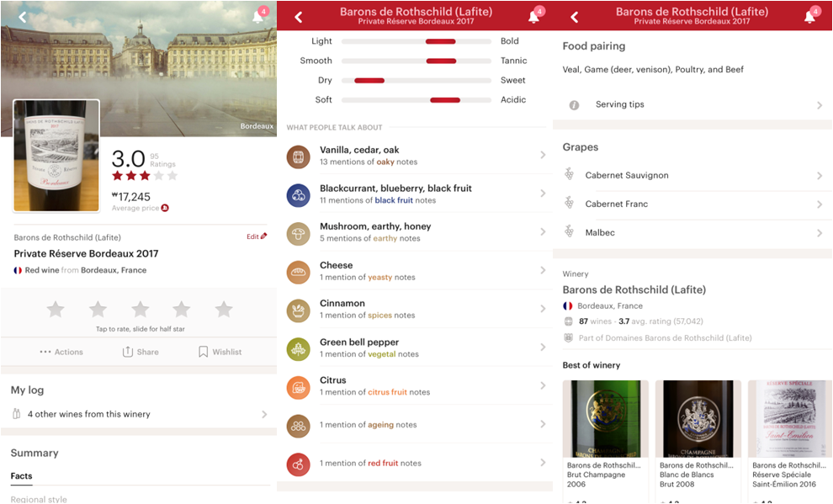Viewport: 833px width, 504px height.
Task: Expand the Blackcurrant, blueberry, black fruit chevron
Action: tap(543, 194)
